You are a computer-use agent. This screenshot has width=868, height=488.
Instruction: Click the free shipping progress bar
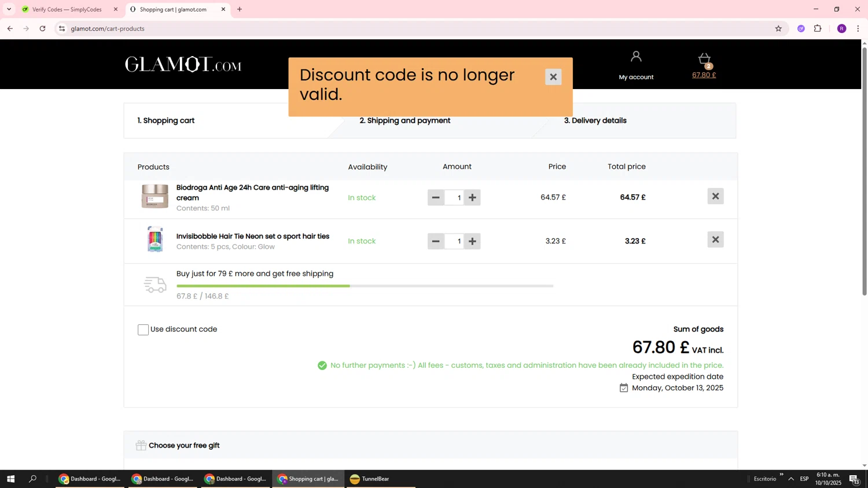(x=365, y=286)
